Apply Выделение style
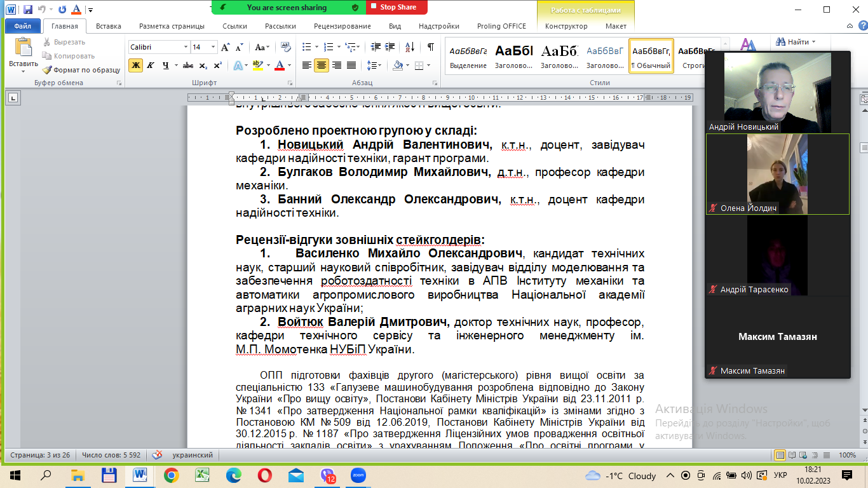868x488 pixels. coord(468,56)
